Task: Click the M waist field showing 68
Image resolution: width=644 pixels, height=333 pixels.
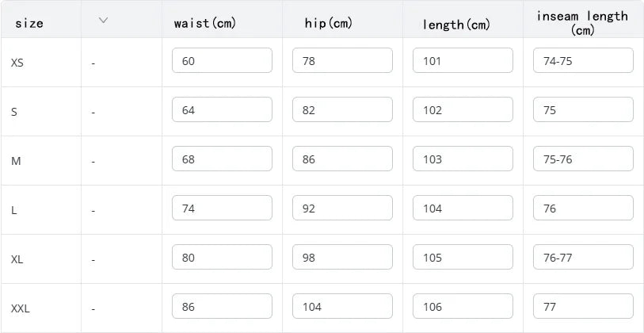Action: click(222, 159)
